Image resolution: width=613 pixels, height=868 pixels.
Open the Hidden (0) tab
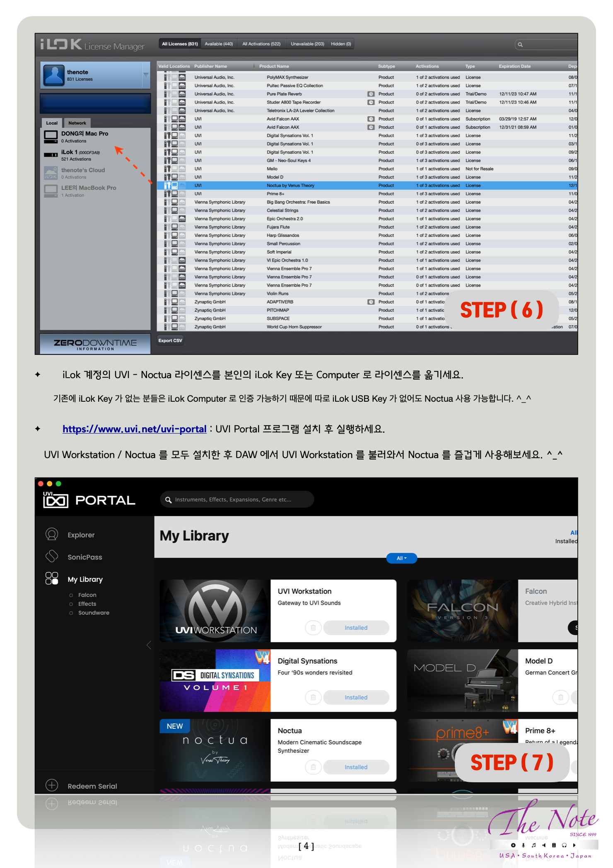click(x=341, y=44)
